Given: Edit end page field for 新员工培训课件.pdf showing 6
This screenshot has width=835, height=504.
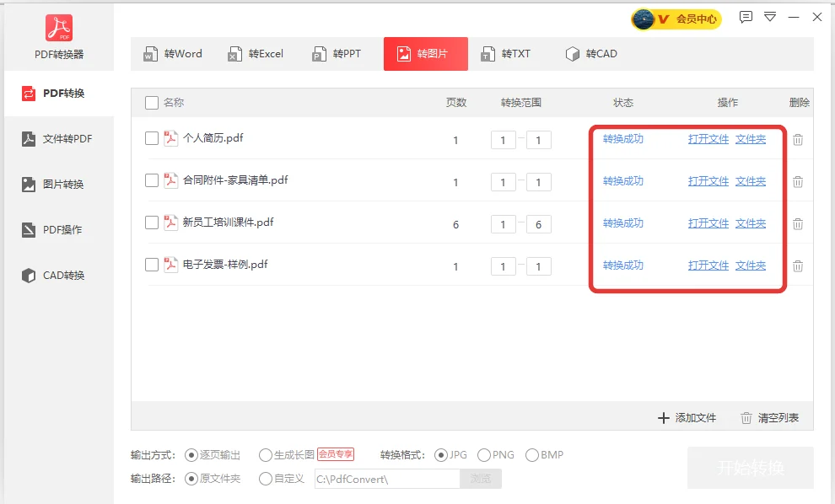Looking at the screenshot, I should pyautogui.click(x=538, y=224).
